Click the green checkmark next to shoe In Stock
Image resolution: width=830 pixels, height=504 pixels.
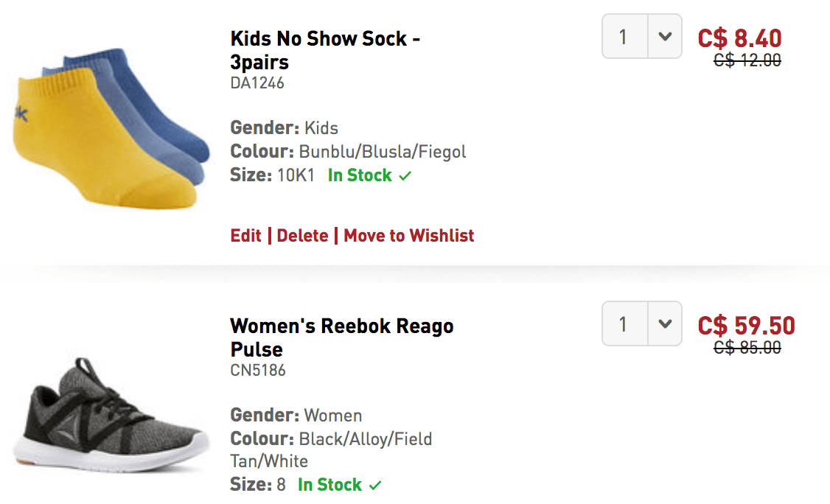[375, 486]
